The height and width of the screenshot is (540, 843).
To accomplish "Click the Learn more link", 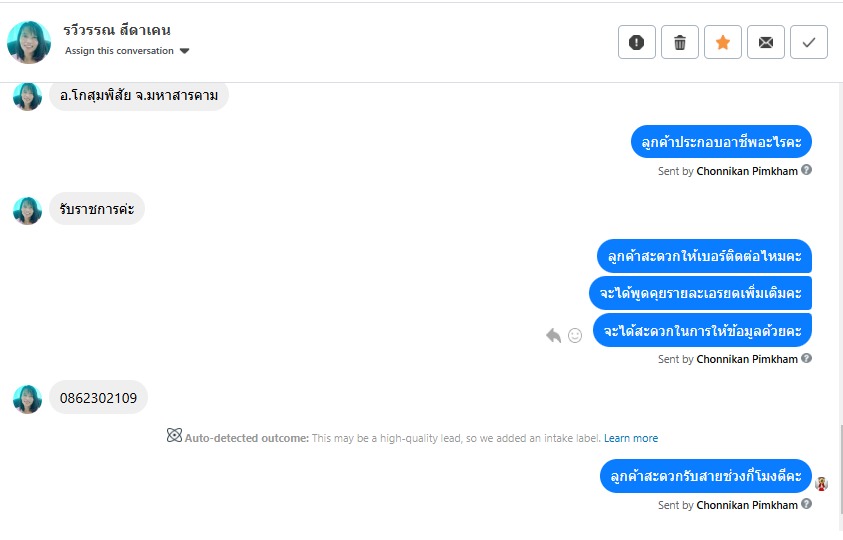I will pos(630,438).
